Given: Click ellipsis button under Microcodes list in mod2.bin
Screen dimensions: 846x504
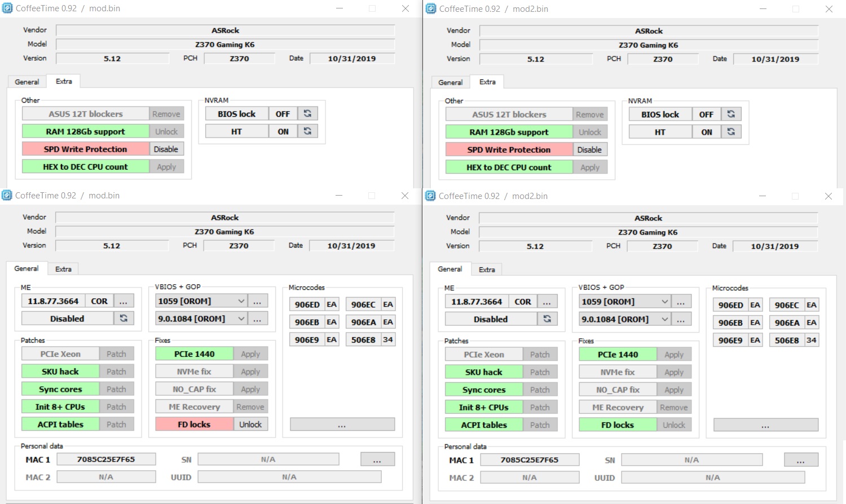Looking at the screenshot, I should click(x=766, y=425).
